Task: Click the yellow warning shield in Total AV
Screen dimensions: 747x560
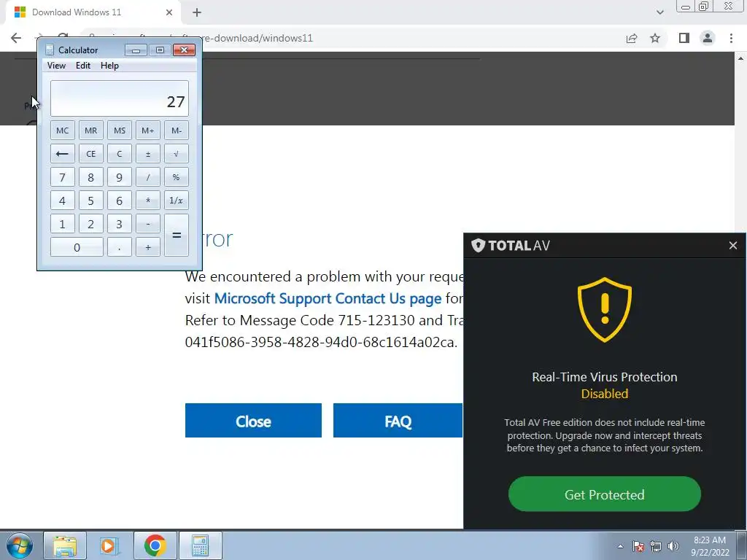Action: (x=605, y=309)
